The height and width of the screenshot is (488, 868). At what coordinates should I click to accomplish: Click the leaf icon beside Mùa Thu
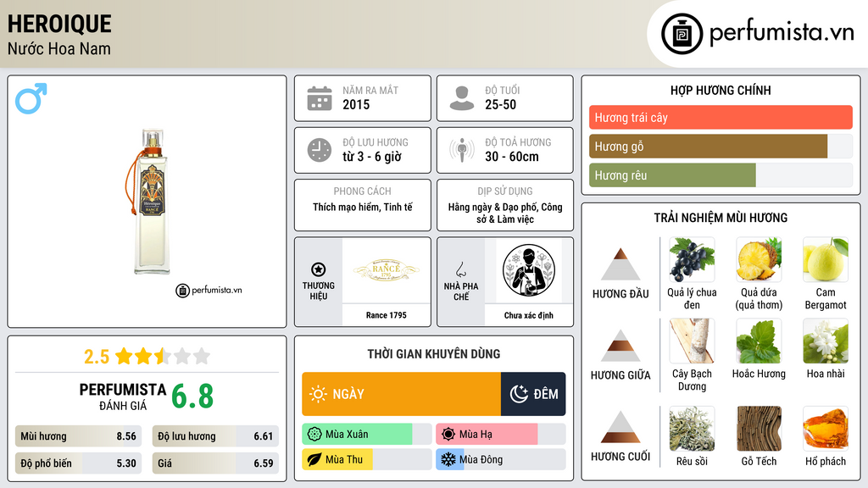click(x=314, y=459)
